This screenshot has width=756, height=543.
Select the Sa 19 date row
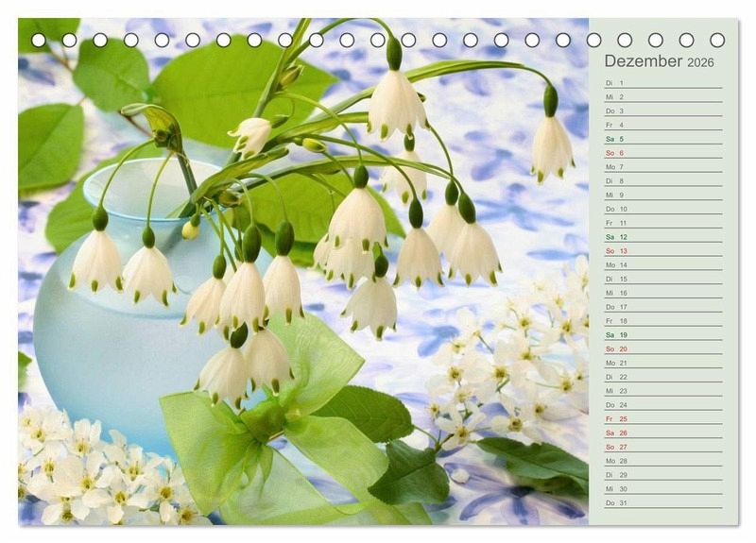(x=661, y=335)
